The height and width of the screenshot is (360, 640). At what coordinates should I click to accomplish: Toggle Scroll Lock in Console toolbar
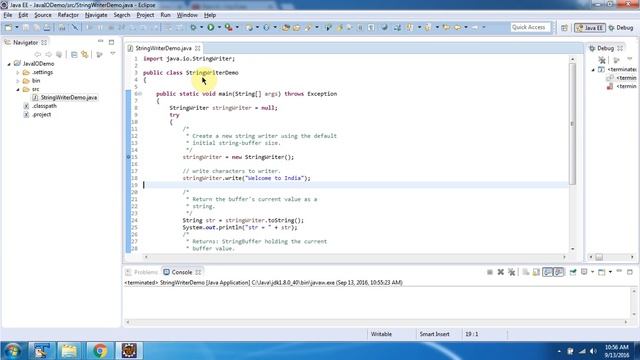point(536,272)
